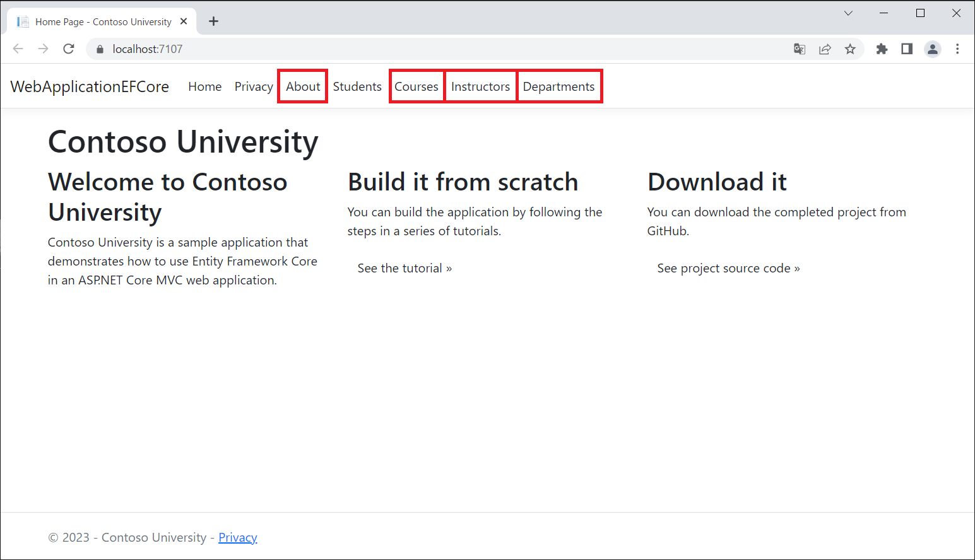Reload the page with refresh icon
The width and height of the screenshot is (975, 560).
point(69,49)
